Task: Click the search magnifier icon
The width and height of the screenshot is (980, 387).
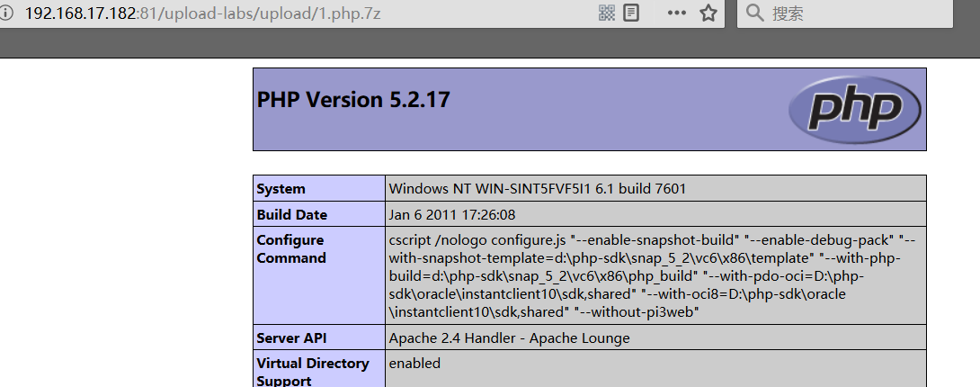Action: (755, 13)
